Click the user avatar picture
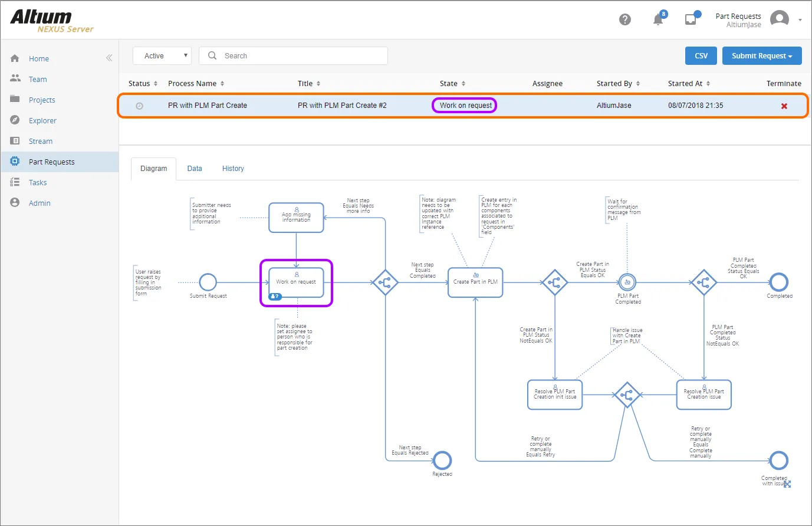The height and width of the screenshot is (526, 812). pyautogui.click(x=780, y=19)
